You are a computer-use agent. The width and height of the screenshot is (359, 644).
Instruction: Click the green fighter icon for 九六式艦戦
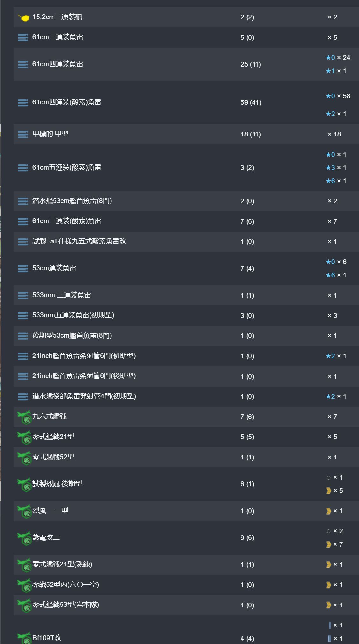click(x=24, y=417)
